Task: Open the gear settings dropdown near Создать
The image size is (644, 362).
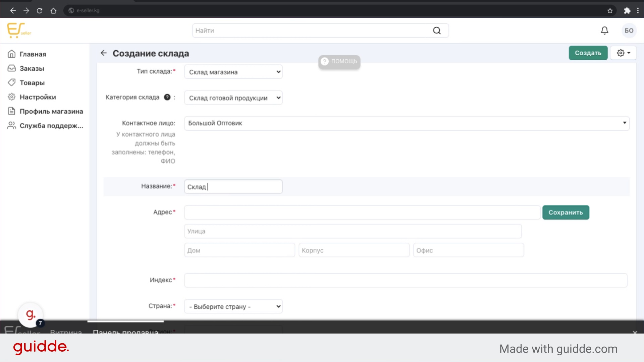Action: point(623,53)
